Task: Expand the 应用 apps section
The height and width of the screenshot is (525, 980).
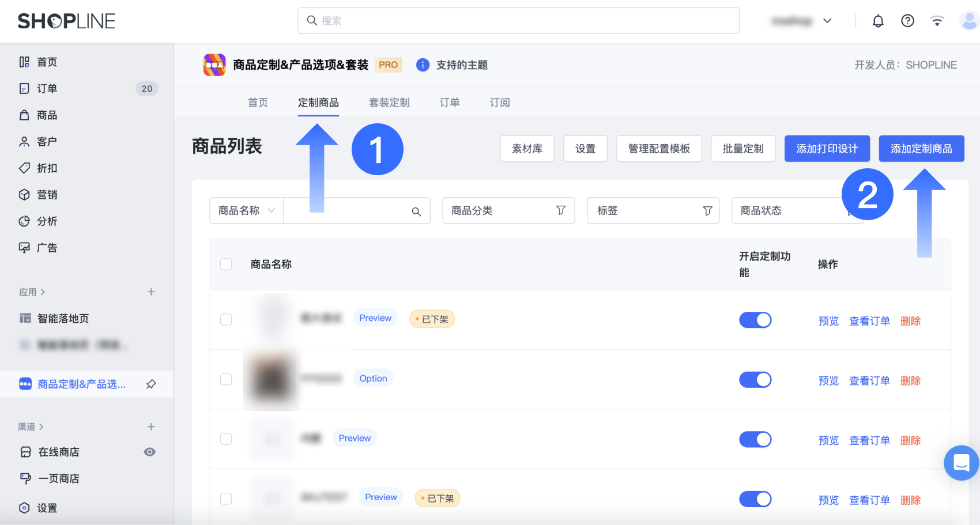Action: 32,292
